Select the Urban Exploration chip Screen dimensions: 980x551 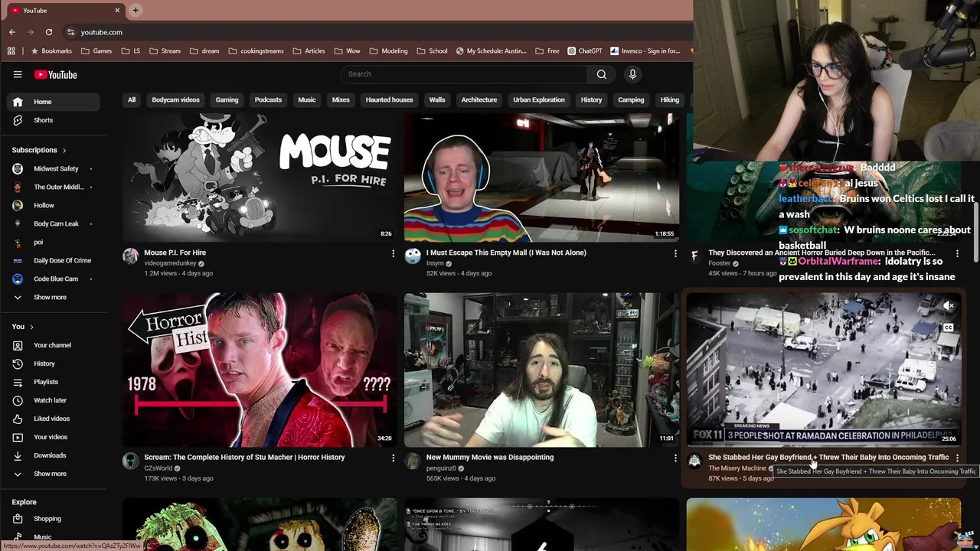539,99
